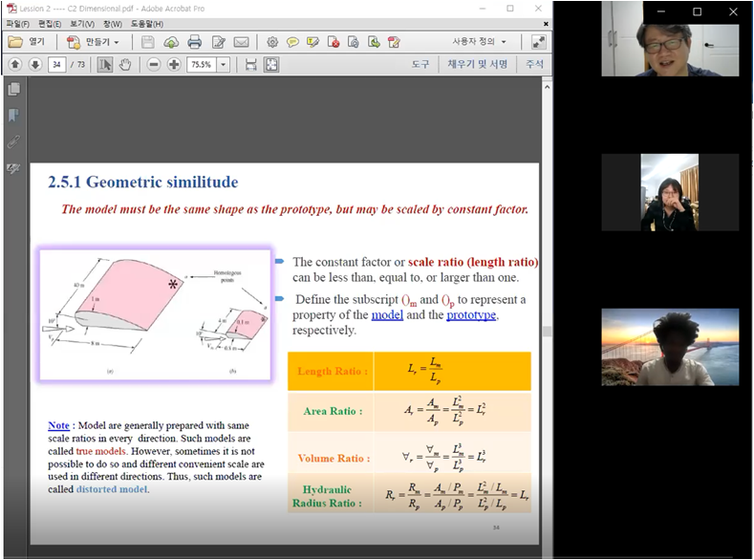
Task: Toggle the text selection tool
Action: 104,64
